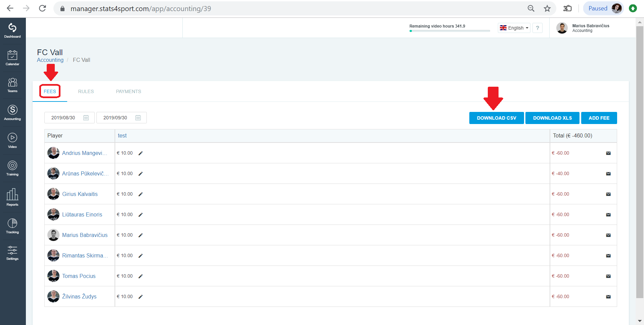This screenshot has width=644, height=325.
Task: Edit Rimantas Skirma… fee pencil icon
Action: pyautogui.click(x=141, y=256)
